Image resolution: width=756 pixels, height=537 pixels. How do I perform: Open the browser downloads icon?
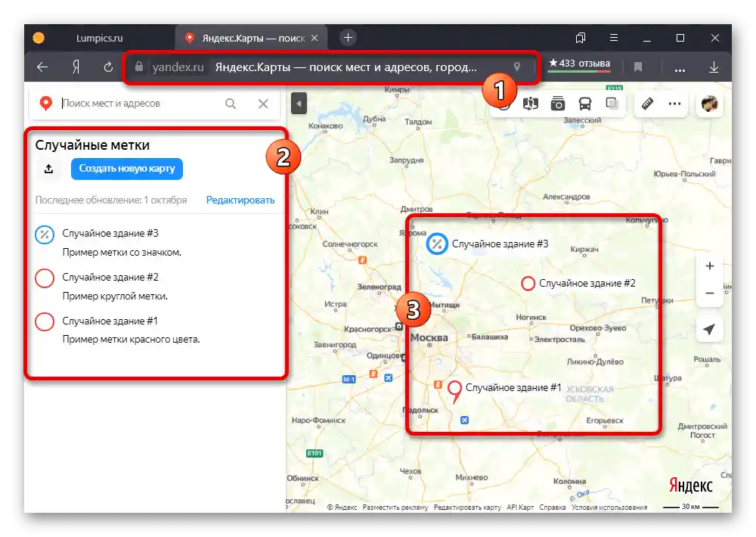click(714, 67)
